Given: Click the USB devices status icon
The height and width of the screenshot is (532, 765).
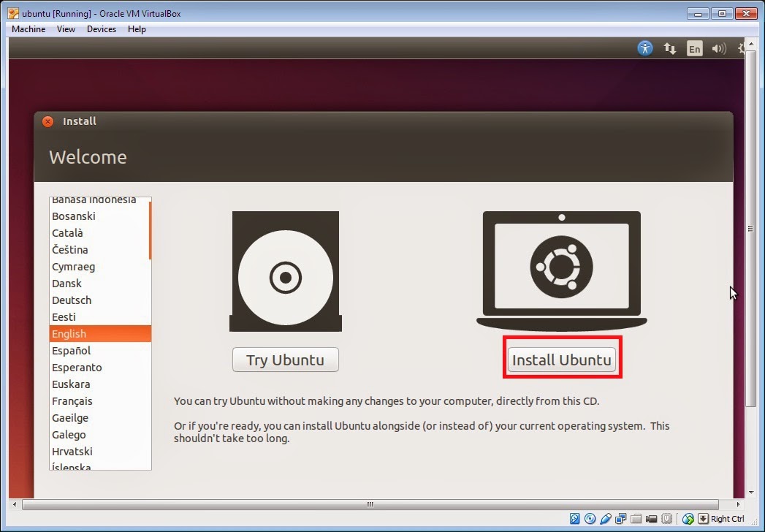Looking at the screenshot, I should [x=606, y=519].
